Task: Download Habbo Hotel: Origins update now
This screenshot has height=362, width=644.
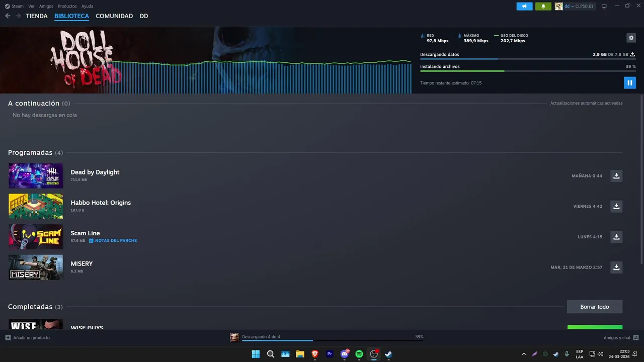Action: pos(616,206)
